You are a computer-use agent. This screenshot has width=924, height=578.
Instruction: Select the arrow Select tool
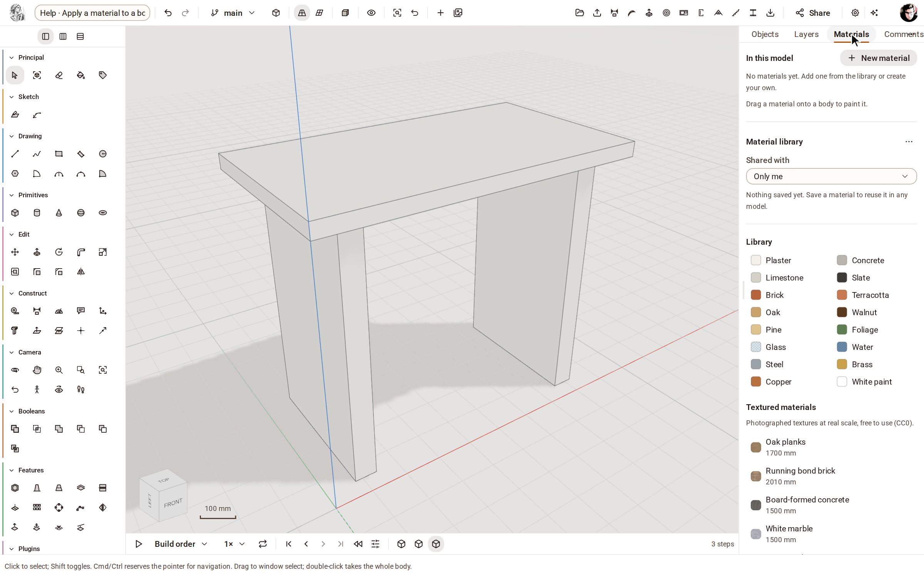[x=15, y=75]
